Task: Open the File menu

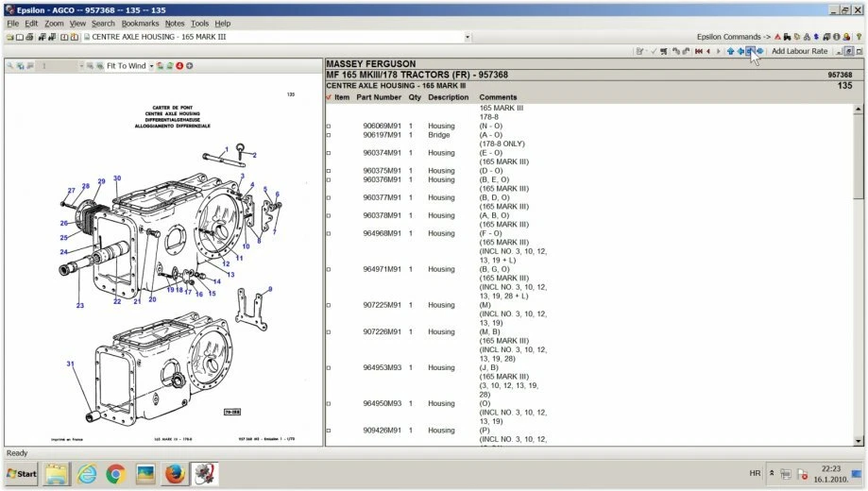Action: pyautogui.click(x=12, y=24)
